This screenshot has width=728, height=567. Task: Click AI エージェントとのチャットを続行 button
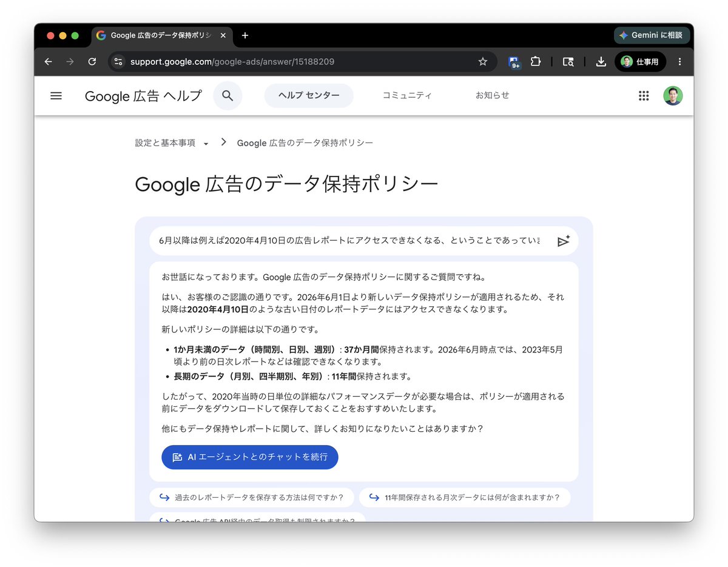250,457
